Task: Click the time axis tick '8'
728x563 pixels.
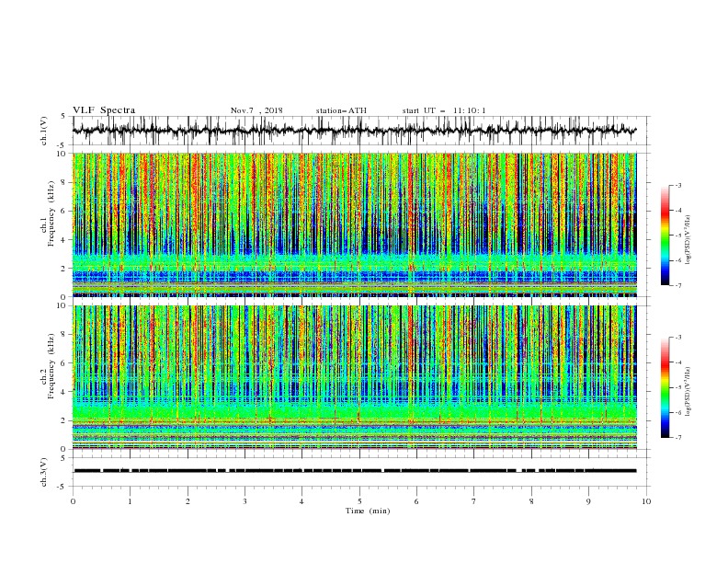Action: (531, 501)
